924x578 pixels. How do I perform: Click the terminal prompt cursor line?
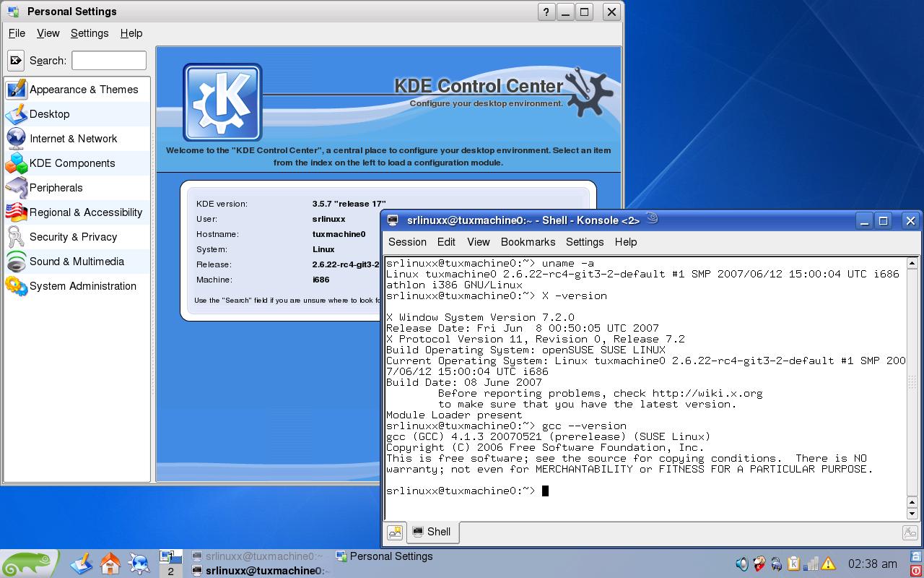467,491
